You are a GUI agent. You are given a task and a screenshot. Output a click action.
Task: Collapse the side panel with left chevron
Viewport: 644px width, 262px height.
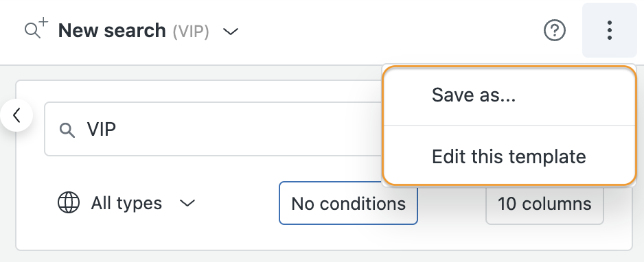(16, 115)
